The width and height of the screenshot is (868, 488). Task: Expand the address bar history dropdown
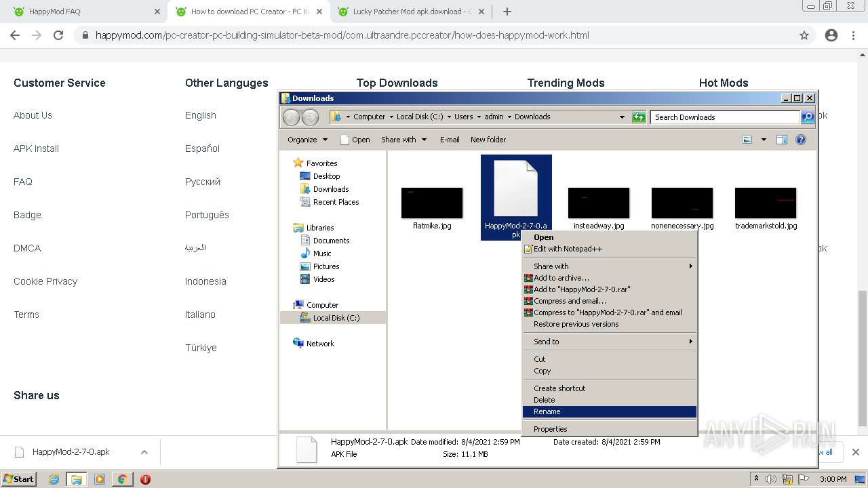[622, 117]
